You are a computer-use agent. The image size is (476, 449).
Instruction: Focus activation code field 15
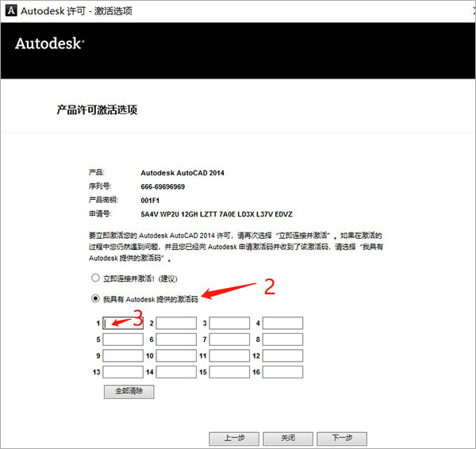tap(229, 372)
